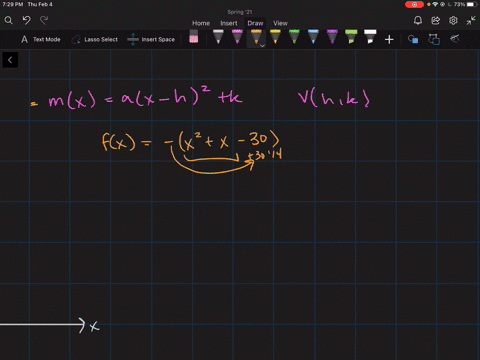The image size is (480, 360).
Task: Open the shapes tool
Action: [413, 39]
